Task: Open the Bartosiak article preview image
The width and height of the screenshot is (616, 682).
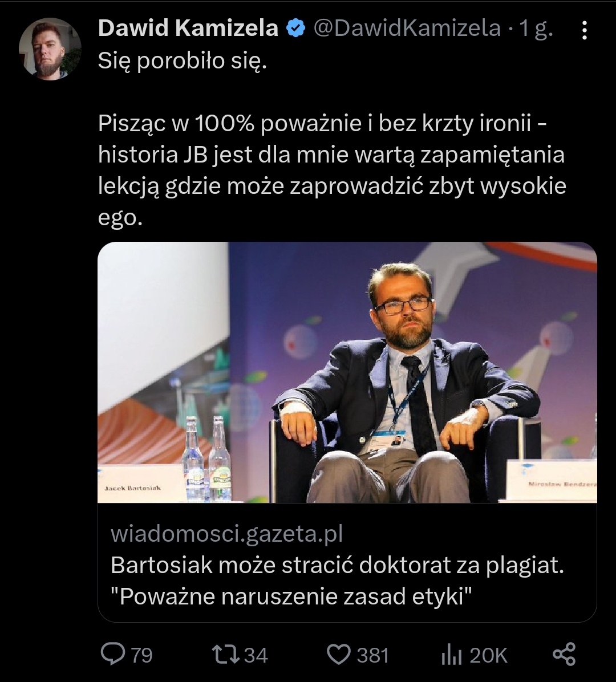Action: point(347,372)
